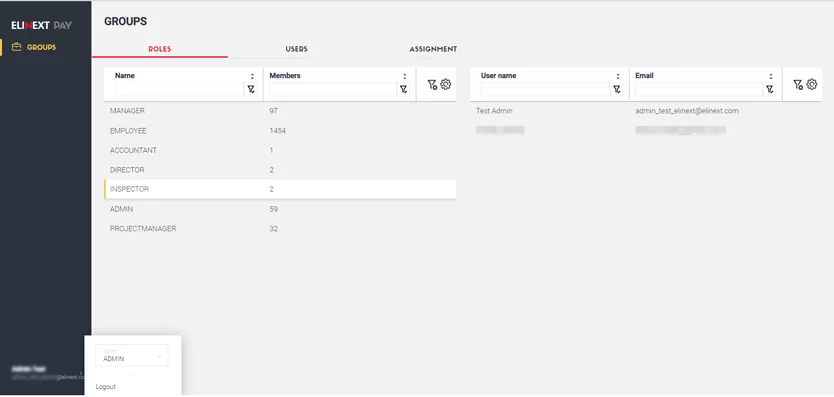
Task: Open filter icon in User name column
Action: pyautogui.click(x=616, y=89)
